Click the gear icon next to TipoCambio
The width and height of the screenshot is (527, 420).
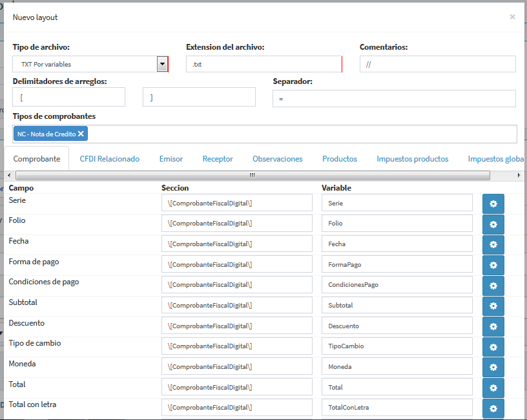[x=493, y=347]
